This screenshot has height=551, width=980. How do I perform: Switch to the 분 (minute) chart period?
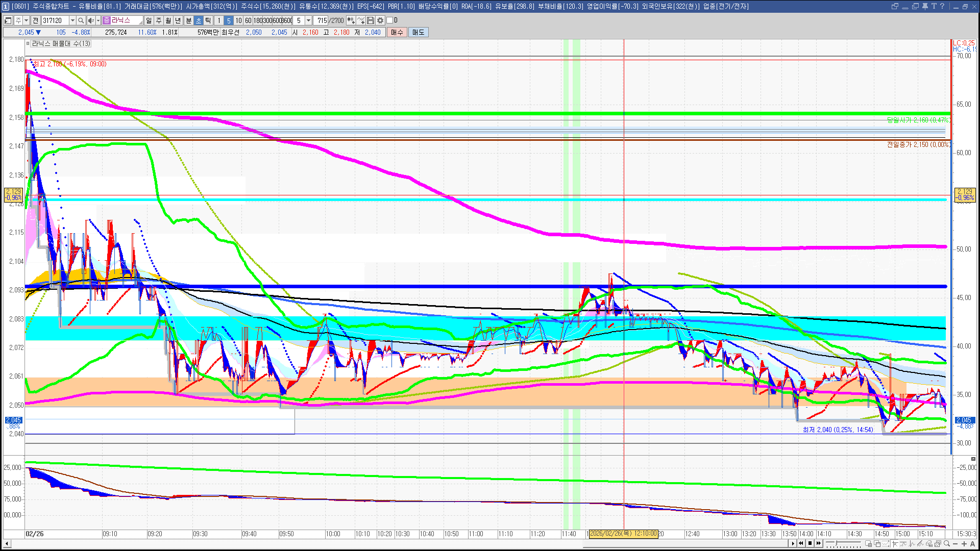(x=188, y=20)
